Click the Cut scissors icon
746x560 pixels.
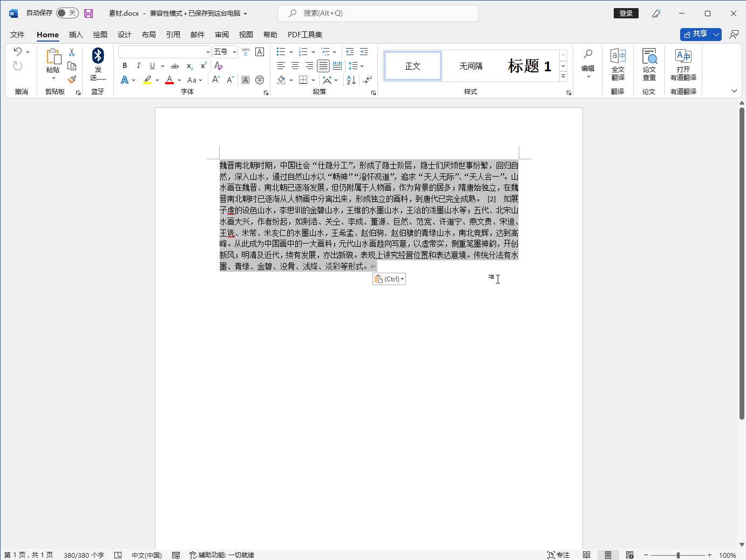(72, 52)
